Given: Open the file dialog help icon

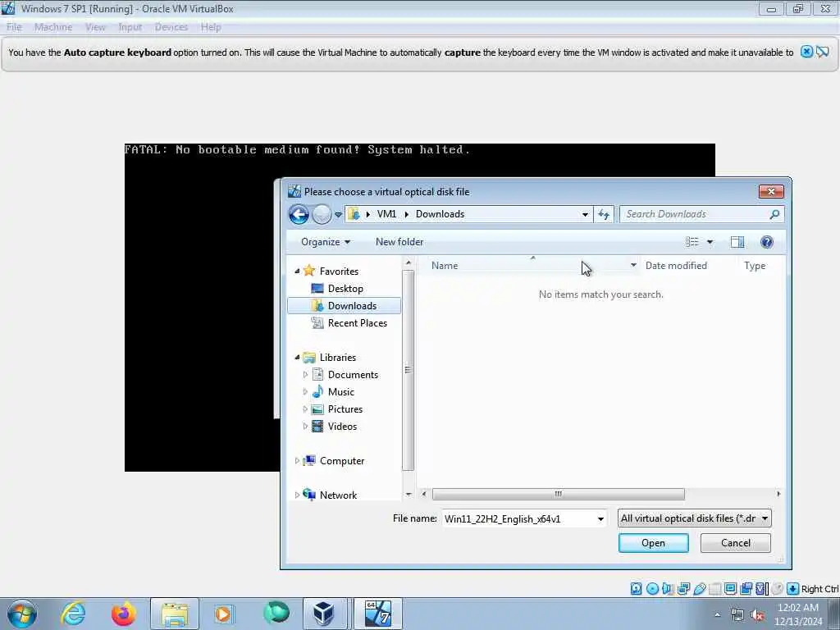Looking at the screenshot, I should pos(767,242).
